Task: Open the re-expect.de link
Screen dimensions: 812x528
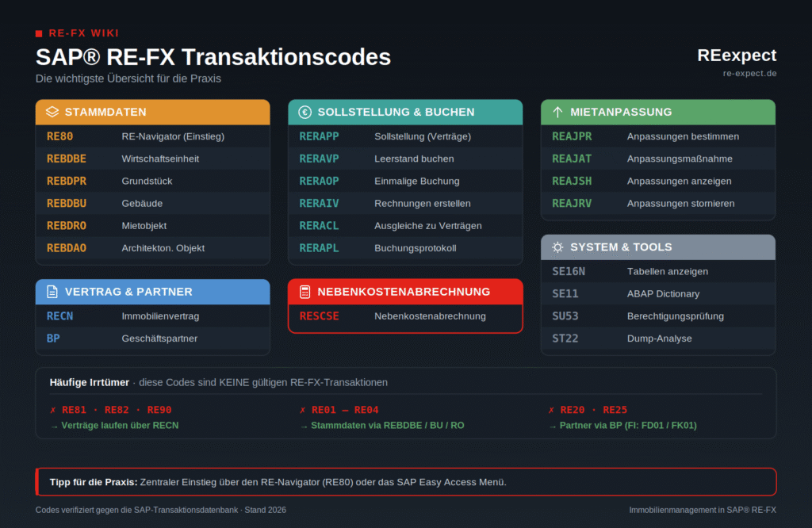Action: click(749, 73)
